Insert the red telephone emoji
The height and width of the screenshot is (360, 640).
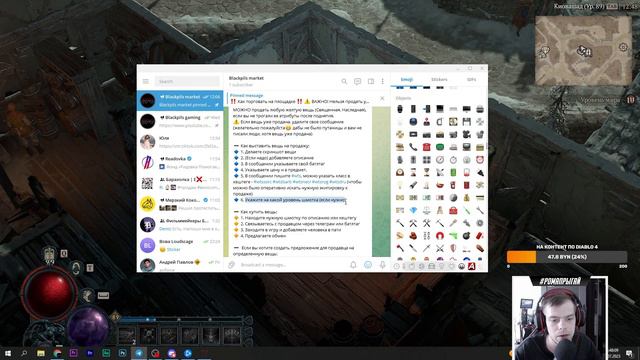click(x=427, y=147)
